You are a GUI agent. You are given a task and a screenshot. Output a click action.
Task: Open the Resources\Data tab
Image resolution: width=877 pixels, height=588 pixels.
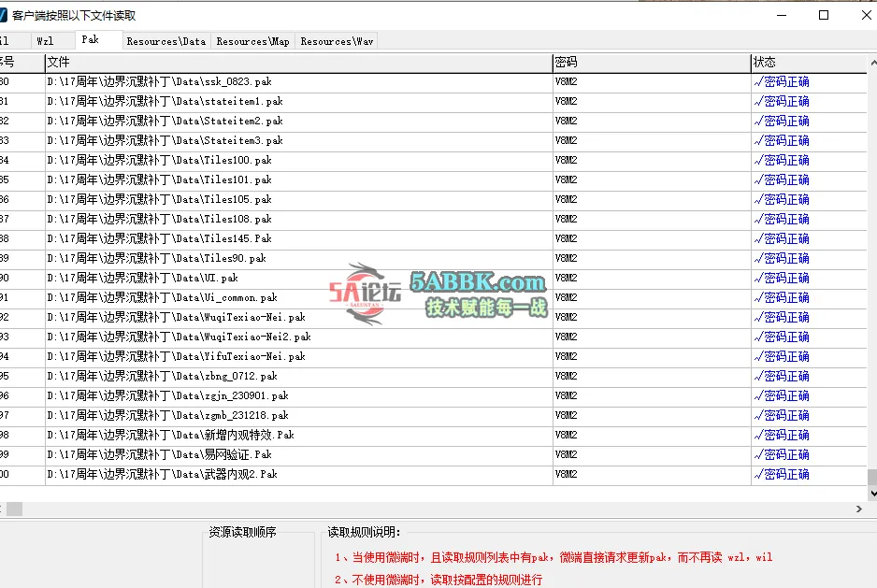click(x=166, y=41)
